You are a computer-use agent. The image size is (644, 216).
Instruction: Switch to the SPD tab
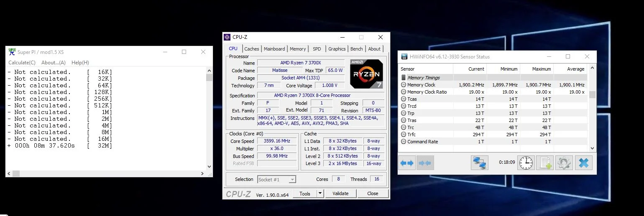point(317,49)
